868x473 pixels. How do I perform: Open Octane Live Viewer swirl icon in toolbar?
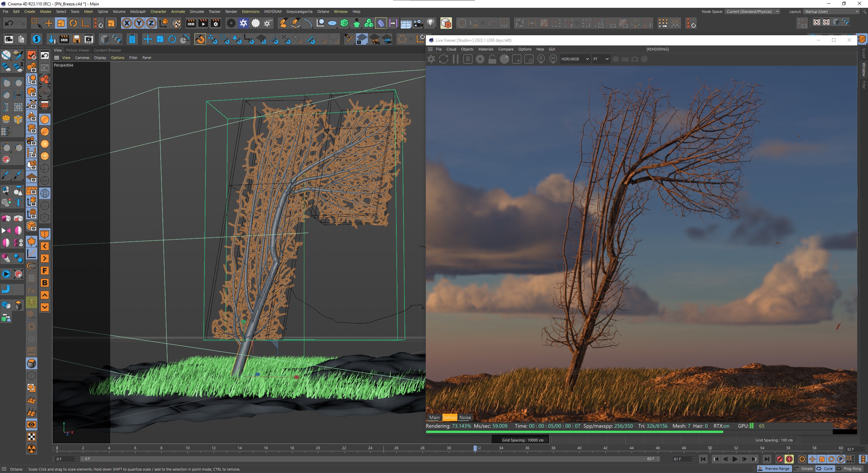pos(243,23)
